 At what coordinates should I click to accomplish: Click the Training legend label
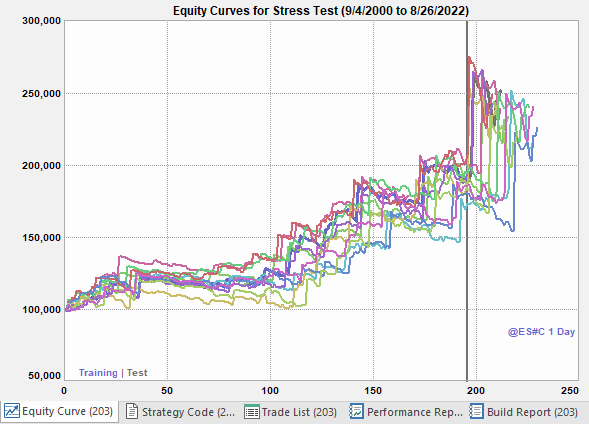click(x=98, y=373)
